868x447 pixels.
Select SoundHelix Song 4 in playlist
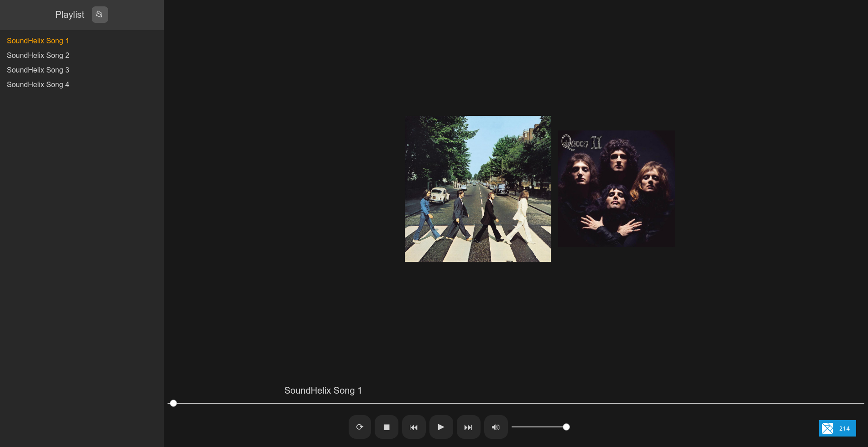38,84
